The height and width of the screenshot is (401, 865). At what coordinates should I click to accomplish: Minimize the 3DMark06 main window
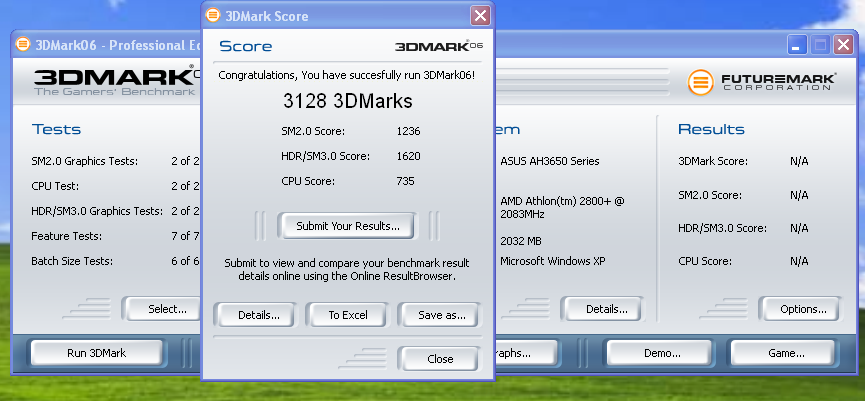point(797,45)
